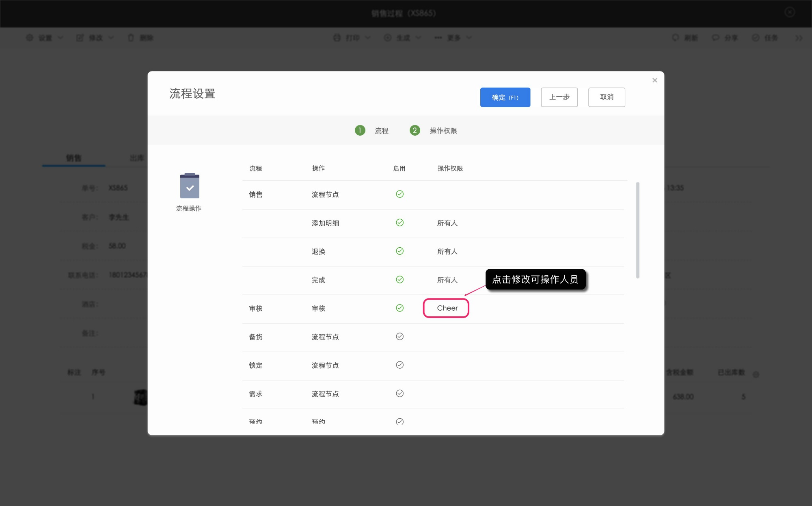Click the 确定 (F1) confirm button
The width and height of the screenshot is (812, 506).
click(x=505, y=97)
